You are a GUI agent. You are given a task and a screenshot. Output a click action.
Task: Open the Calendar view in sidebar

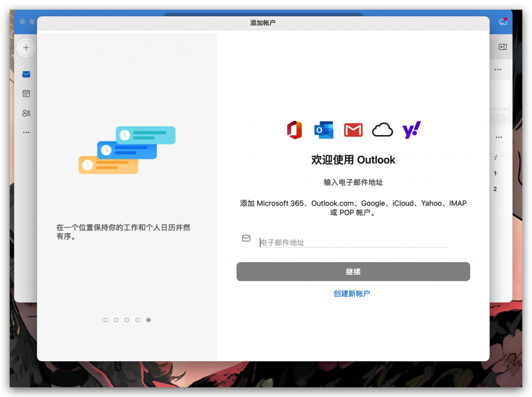click(26, 93)
